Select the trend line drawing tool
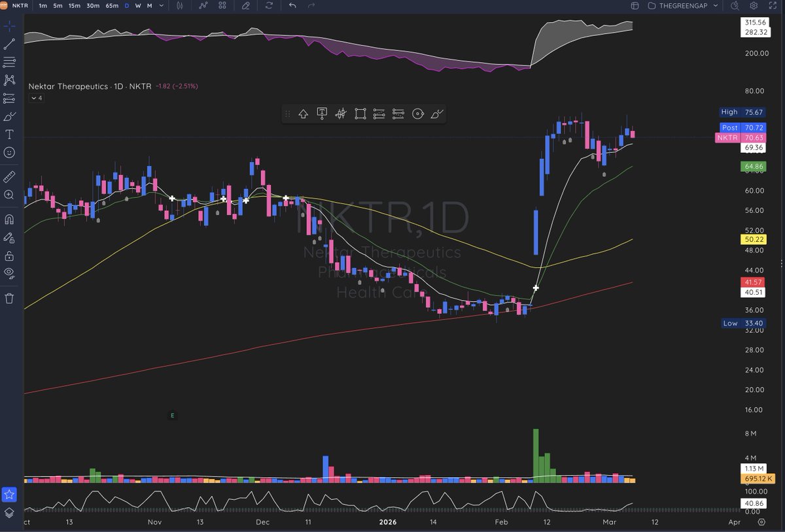The height and width of the screenshot is (532, 785). tap(9, 44)
